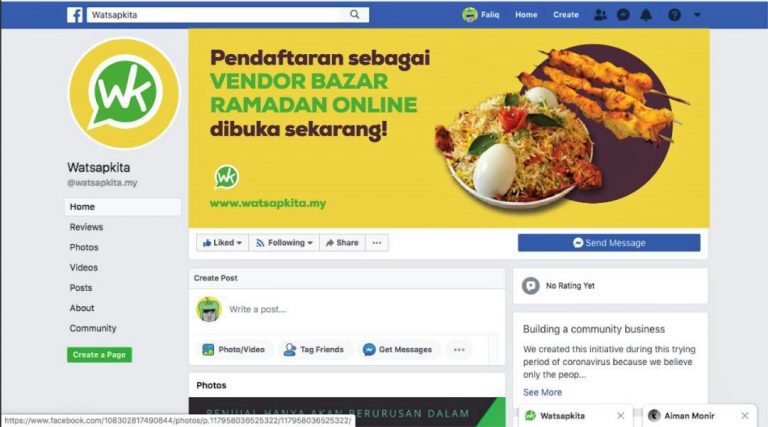Image resolution: width=768 pixels, height=427 pixels.
Task: Expand the Following dropdown
Action: pyautogui.click(x=284, y=243)
